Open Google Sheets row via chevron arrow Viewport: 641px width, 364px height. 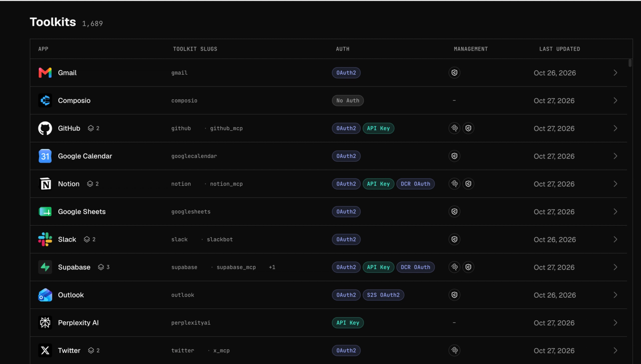pyautogui.click(x=615, y=212)
